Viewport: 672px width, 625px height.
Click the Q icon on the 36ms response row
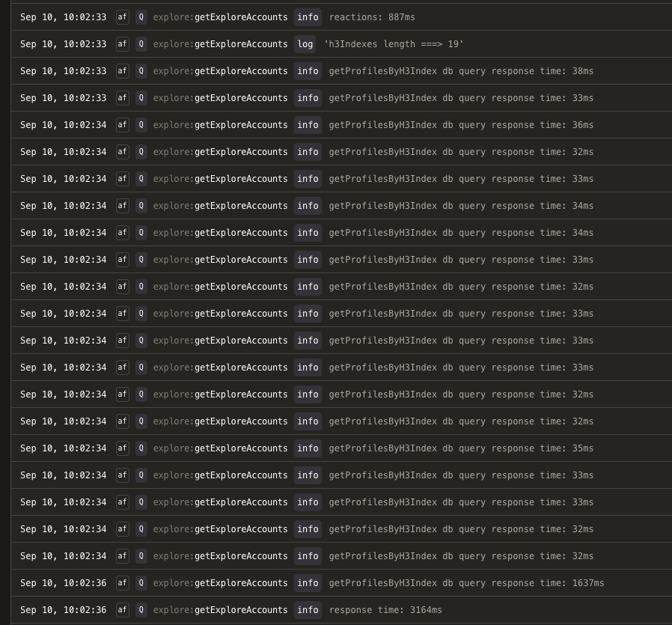(x=141, y=125)
